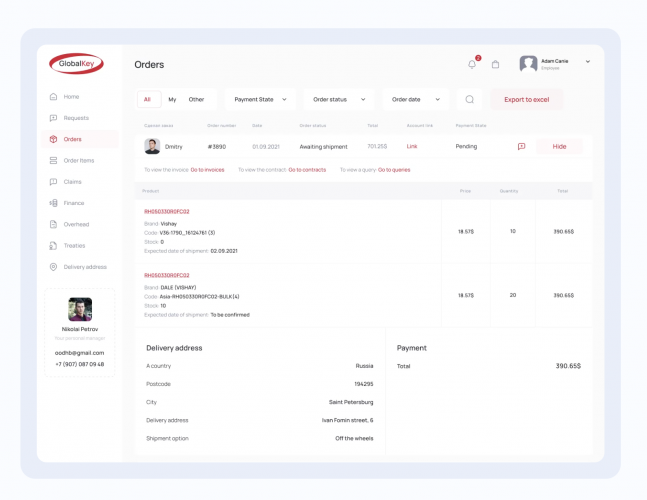Click order number #3890
Viewport: 647px width, 500px height.
[217, 146]
